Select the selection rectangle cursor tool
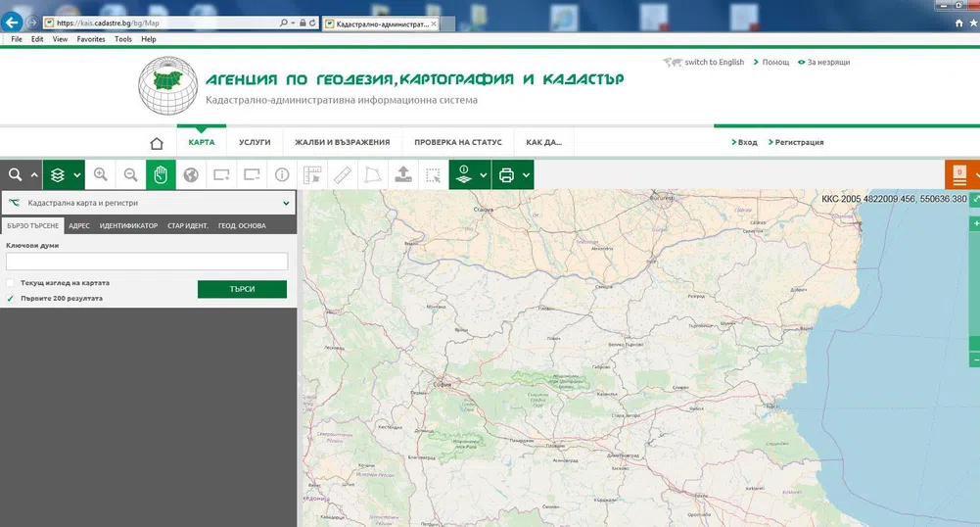The height and width of the screenshot is (527, 980). pos(433,175)
